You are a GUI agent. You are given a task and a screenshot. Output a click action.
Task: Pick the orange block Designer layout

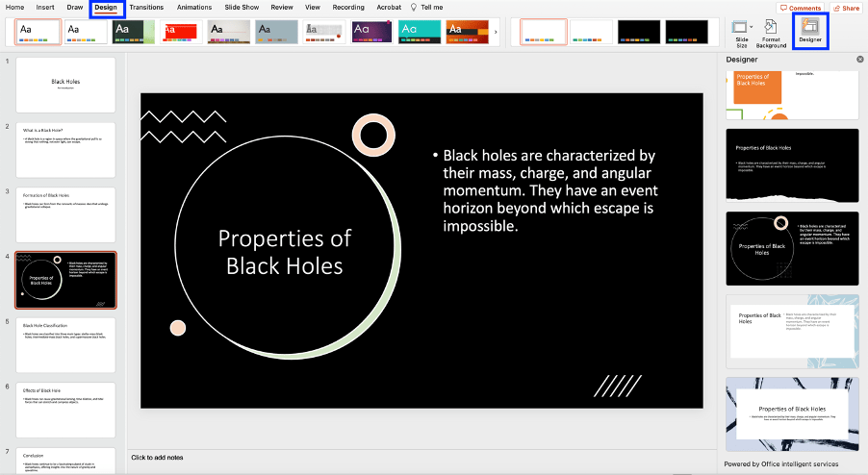point(792,95)
